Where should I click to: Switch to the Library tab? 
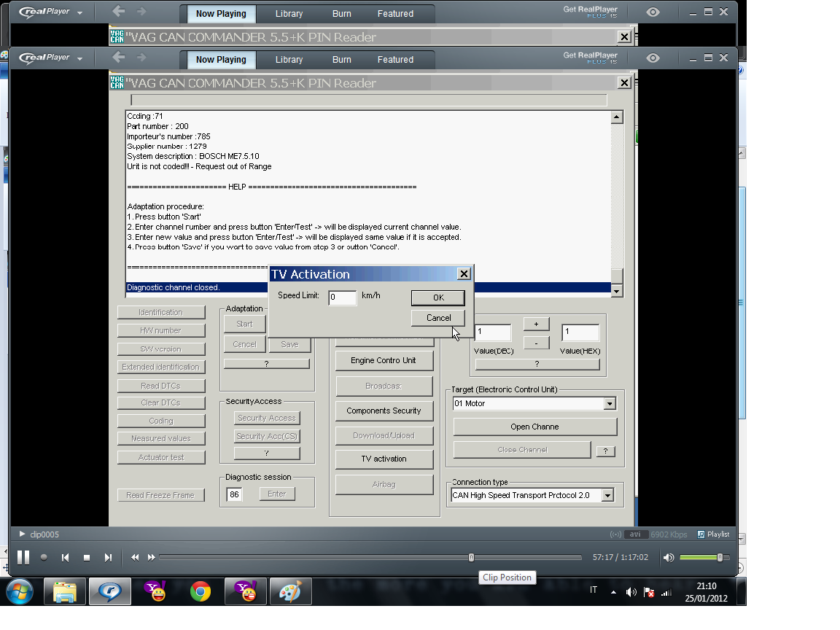tap(289, 60)
